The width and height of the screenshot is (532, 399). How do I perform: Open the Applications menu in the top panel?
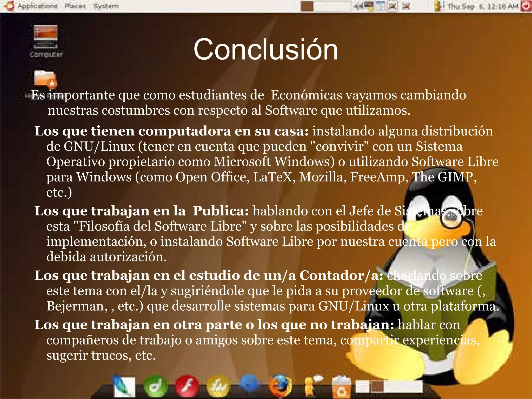pyautogui.click(x=37, y=6)
